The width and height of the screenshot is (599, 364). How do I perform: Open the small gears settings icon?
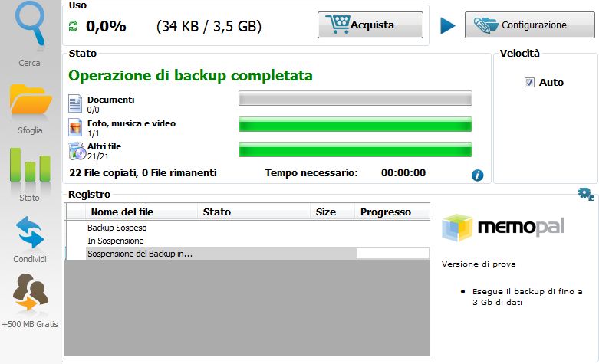586,195
